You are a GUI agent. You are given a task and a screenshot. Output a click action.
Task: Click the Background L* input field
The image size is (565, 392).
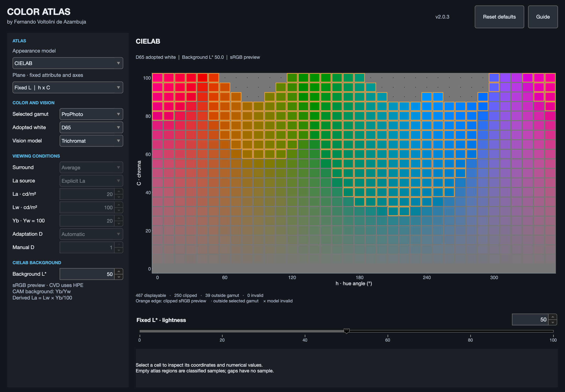point(87,274)
